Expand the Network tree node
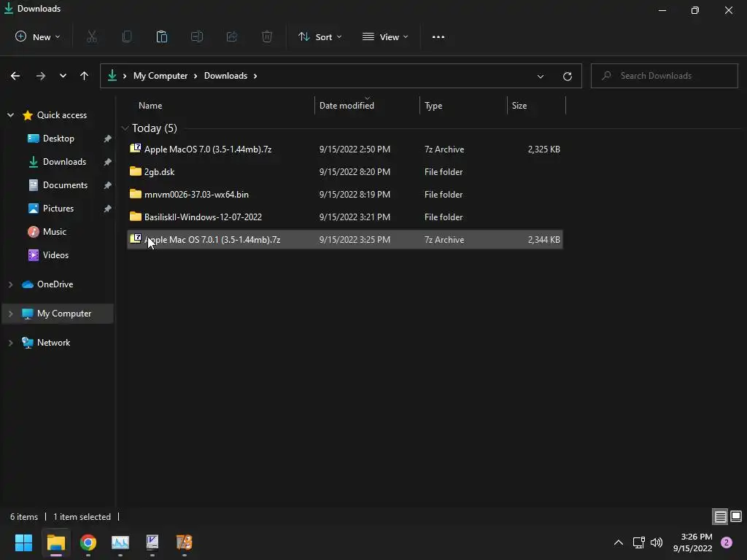This screenshot has width=747, height=560. point(10,343)
